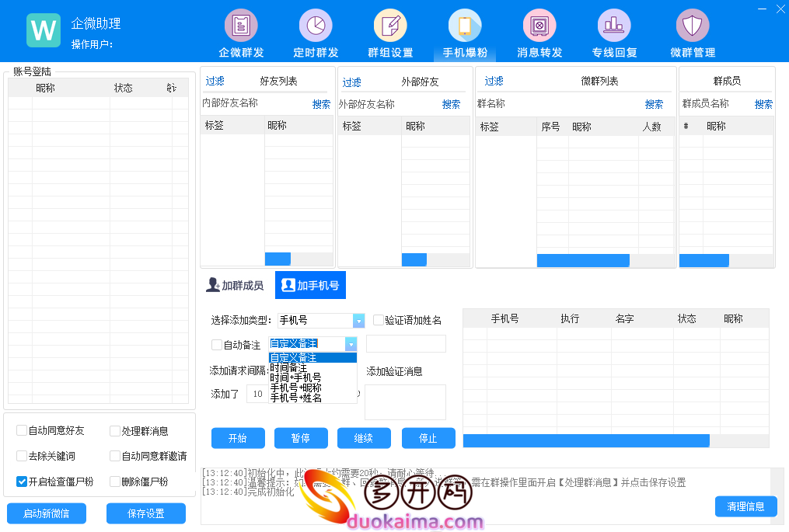This screenshot has width=789, height=532.
Task: Select the 手机爆粉 phone icon
Action: [x=465, y=26]
